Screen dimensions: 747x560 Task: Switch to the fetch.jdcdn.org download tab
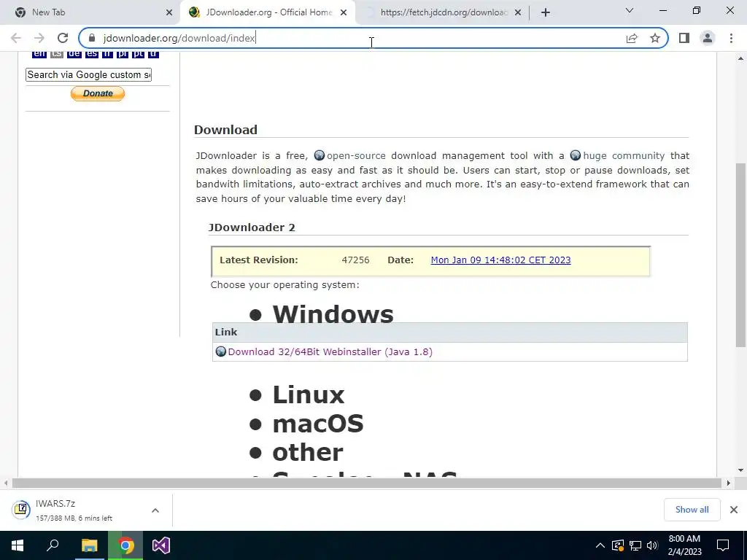tap(438, 12)
